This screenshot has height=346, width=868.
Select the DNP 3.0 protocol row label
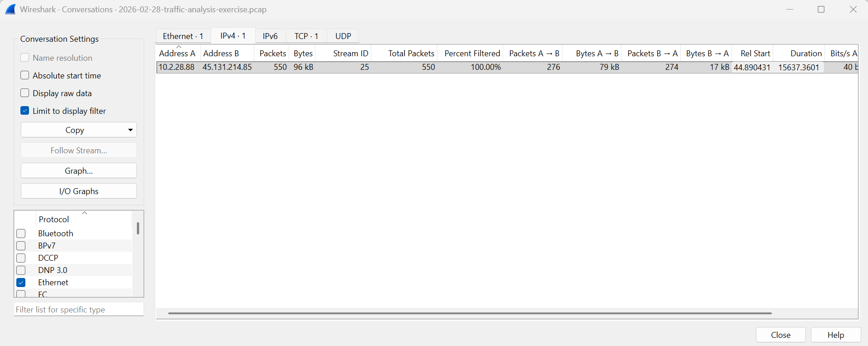53,270
